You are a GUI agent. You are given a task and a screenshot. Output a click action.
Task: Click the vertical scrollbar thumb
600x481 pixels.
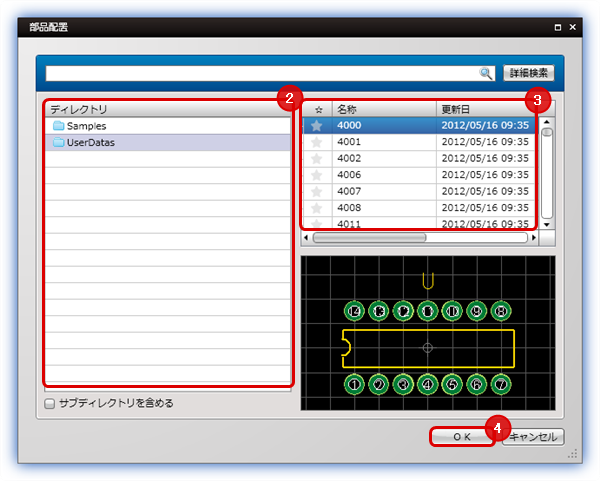pos(547,132)
